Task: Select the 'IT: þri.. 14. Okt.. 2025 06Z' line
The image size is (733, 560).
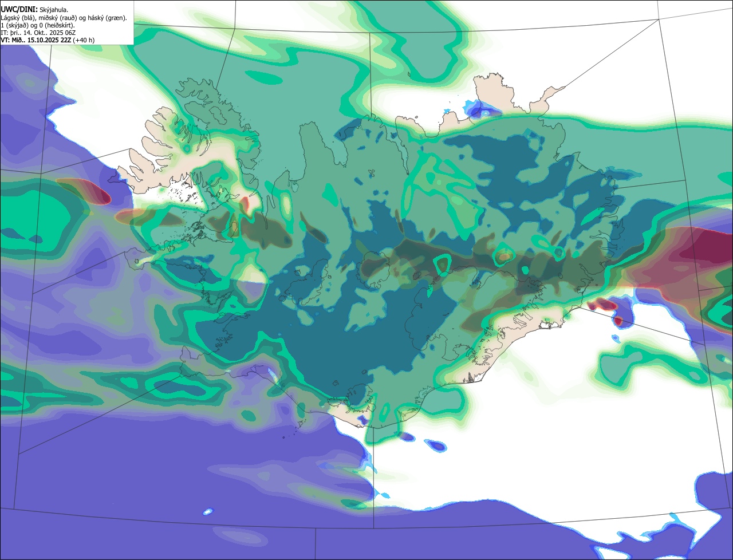Action: click(38, 33)
